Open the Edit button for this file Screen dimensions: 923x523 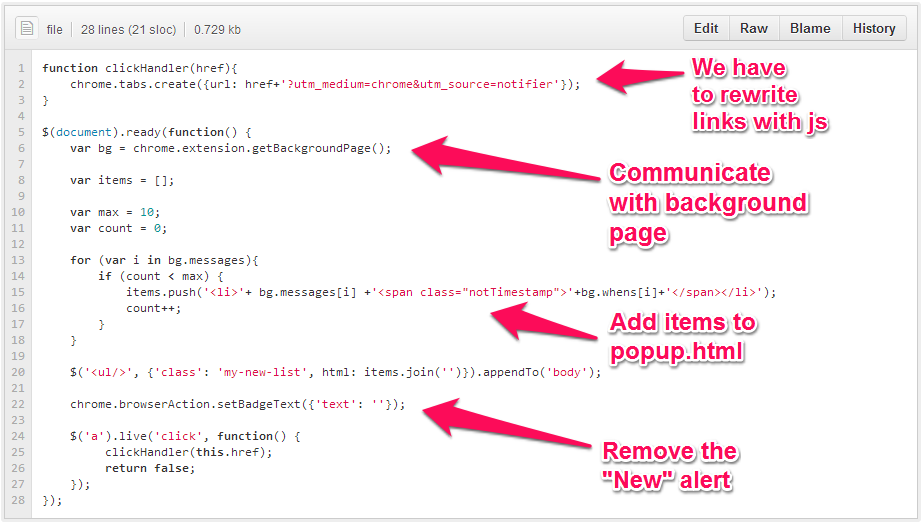point(706,29)
